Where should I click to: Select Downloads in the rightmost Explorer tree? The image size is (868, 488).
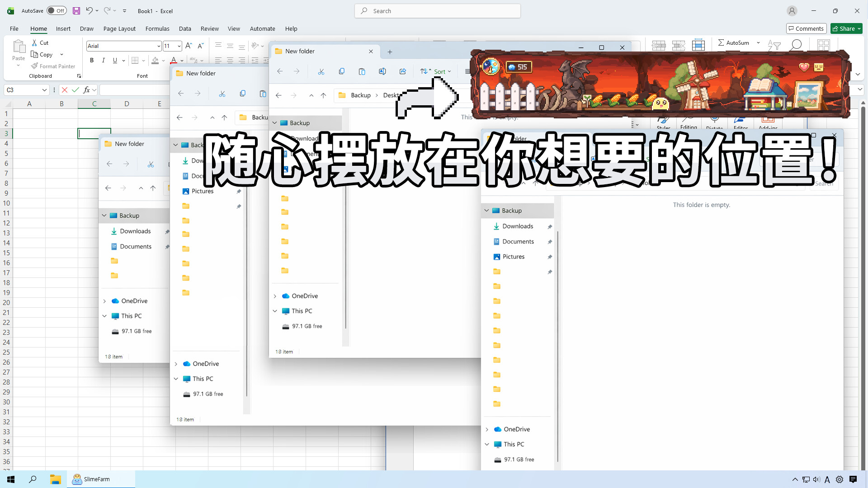[x=518, y=226]
